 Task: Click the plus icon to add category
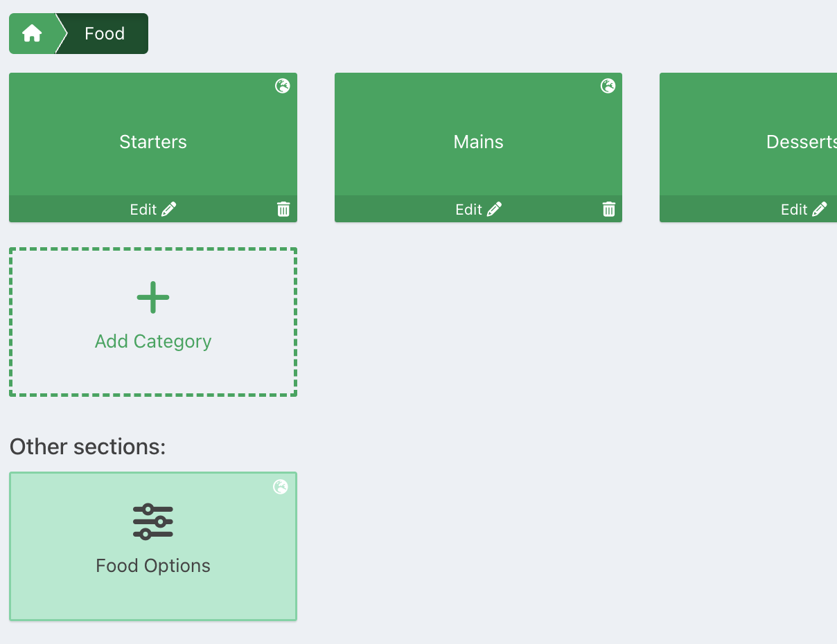(x=153, y=298)
